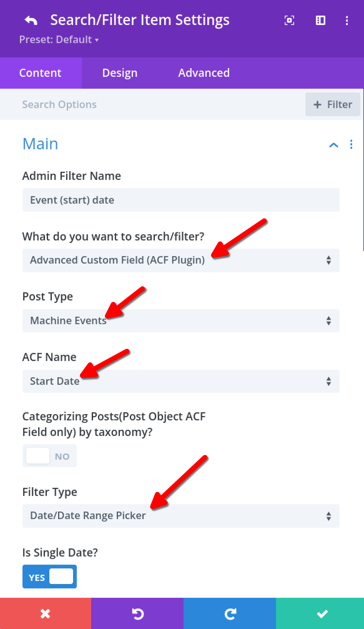Open the ACF Name dropdown
Image resolution: width=364 pixels, height=629 pixels.
(181, 381)
